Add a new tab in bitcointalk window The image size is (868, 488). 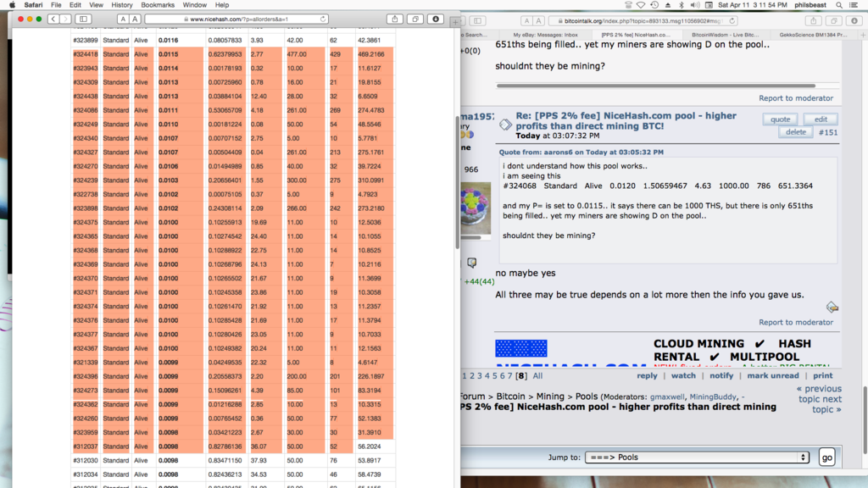click(x=863, y=34)
